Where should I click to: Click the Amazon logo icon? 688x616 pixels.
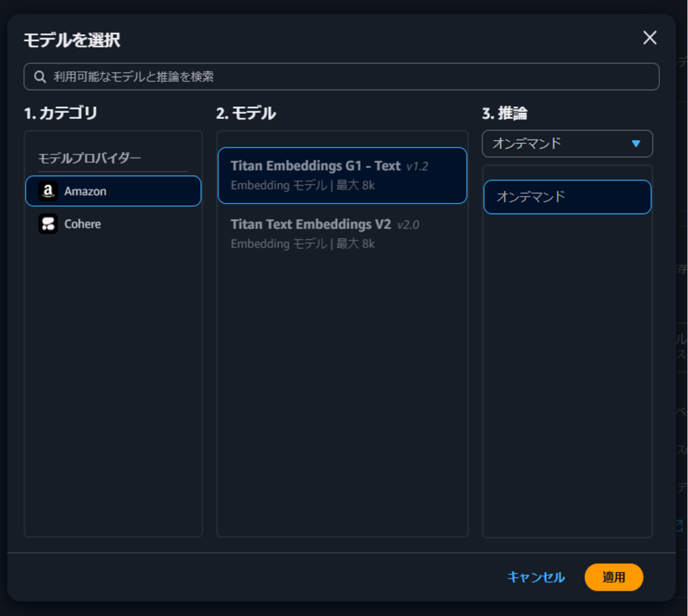click(48, 191)
